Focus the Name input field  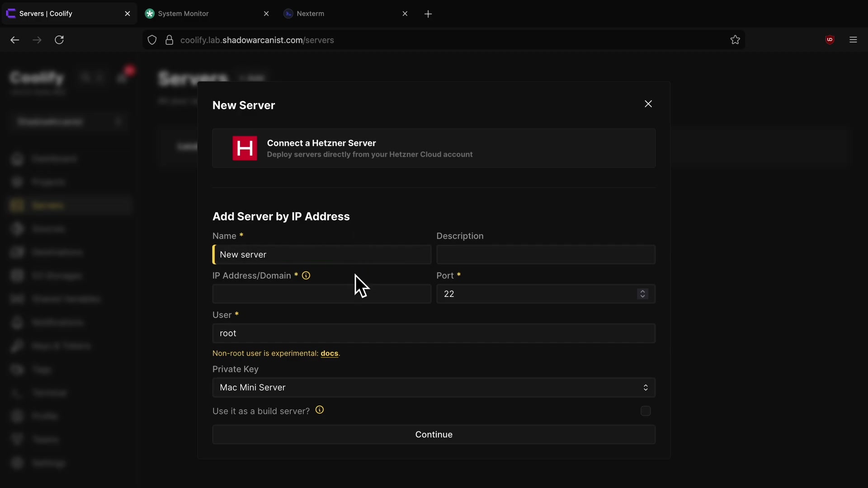point(322,255)
